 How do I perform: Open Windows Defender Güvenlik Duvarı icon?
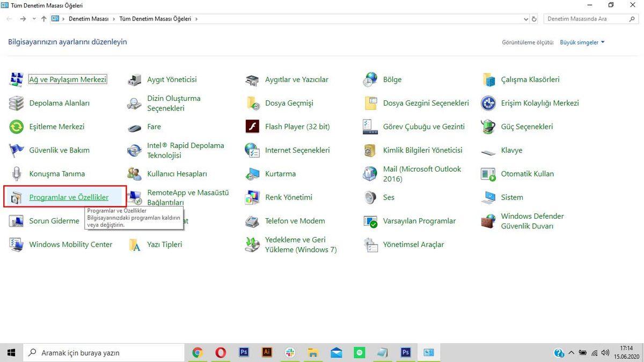pos(488,221)
